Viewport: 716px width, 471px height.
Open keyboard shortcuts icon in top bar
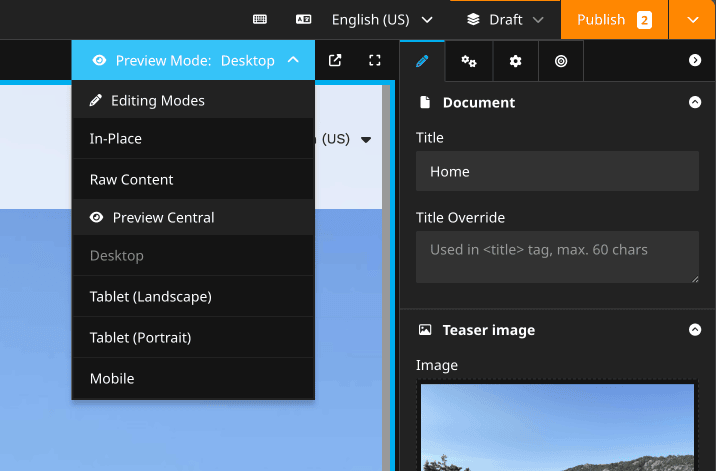tap(260, 20)
